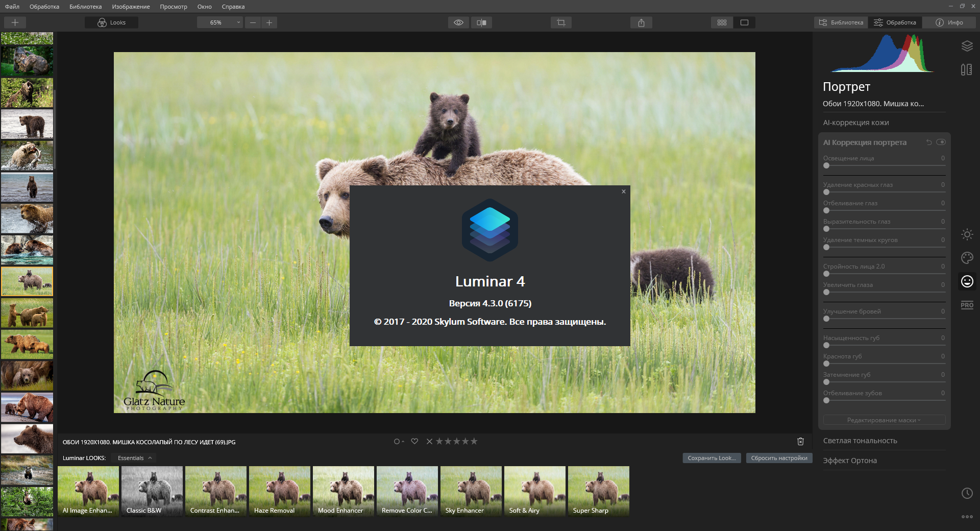This screenshot has width=980, height=531.
Task: Switch to the Библиотека tab
Action: pos(841,22)
